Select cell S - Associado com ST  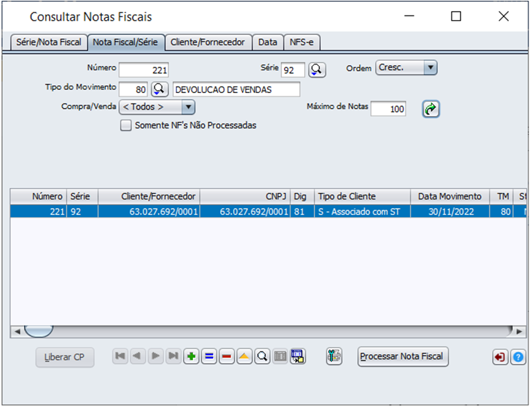tap(362, 211)
